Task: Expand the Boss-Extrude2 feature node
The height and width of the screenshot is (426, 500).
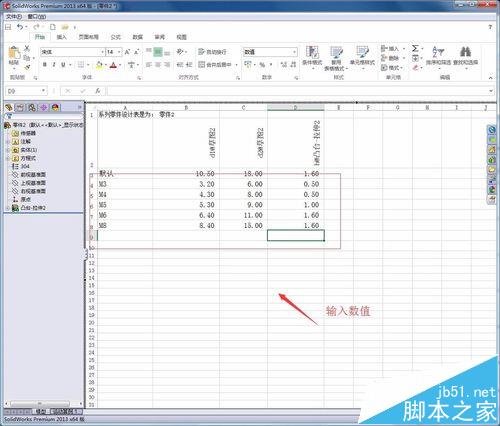Action: coord(8,208)
